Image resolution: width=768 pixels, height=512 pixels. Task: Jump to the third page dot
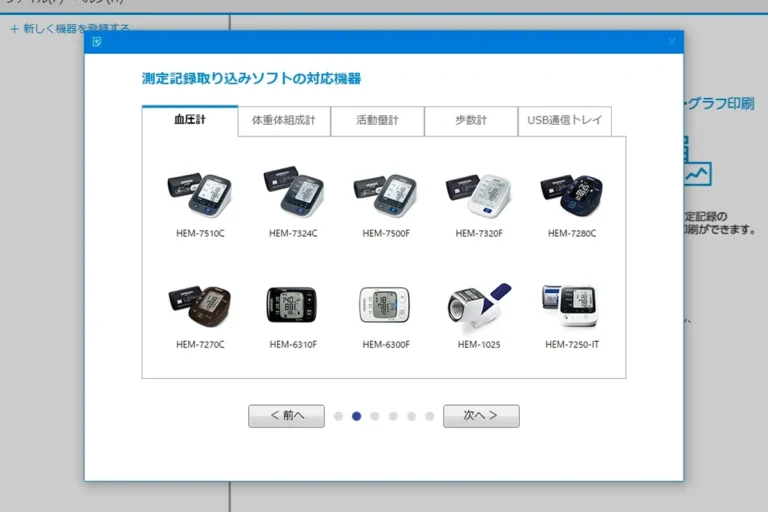[375, 416]
